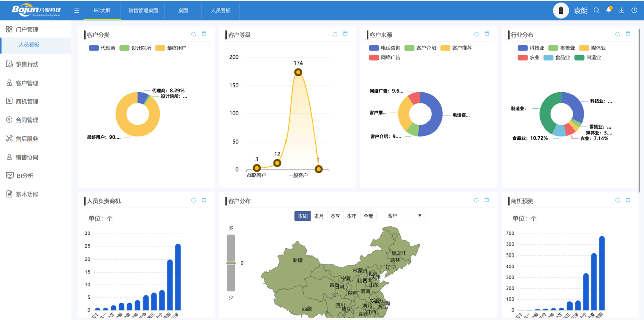Refresh the 商机预测 chart panel

(x=617, y=200)
